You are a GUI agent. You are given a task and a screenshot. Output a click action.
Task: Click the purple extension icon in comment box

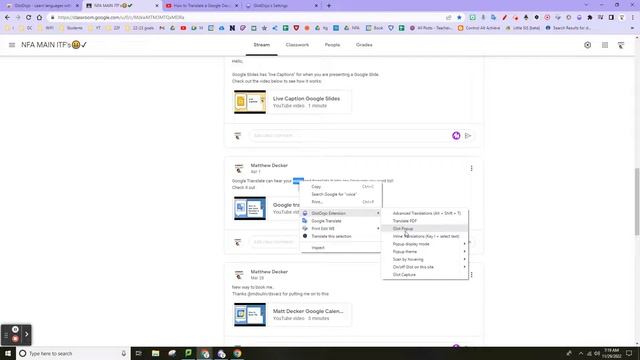tap(456, 136)
